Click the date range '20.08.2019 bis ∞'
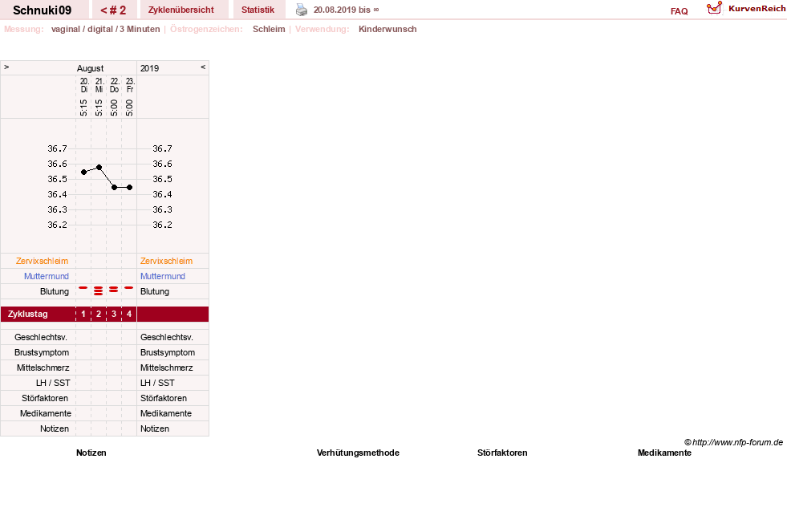 347,10
